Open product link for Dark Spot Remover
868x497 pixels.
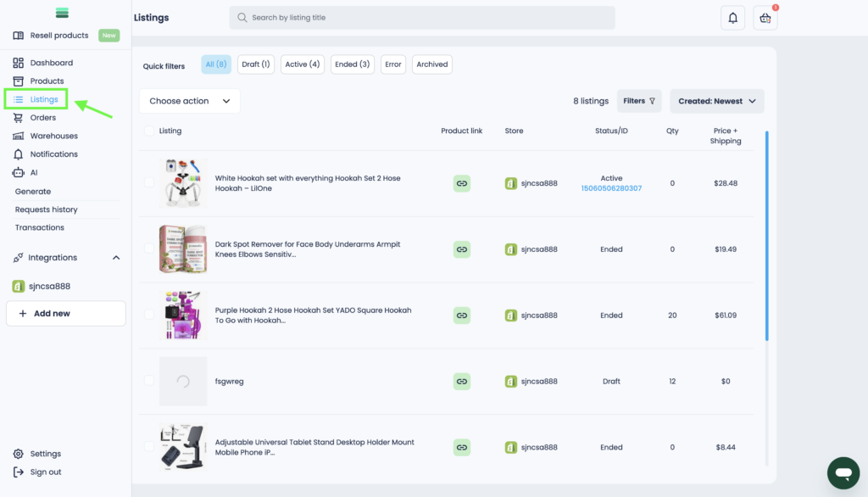pyautogui.click(x=462, y=249)
